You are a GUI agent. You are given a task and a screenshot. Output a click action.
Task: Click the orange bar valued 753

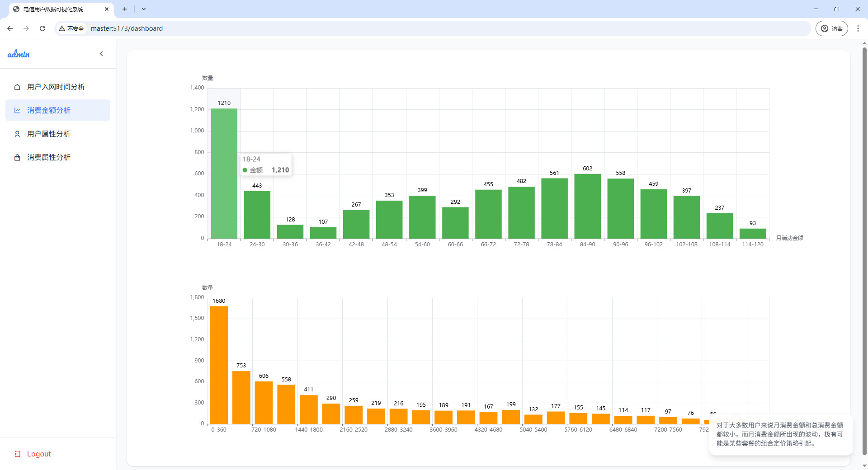click(x=241, y=398)
